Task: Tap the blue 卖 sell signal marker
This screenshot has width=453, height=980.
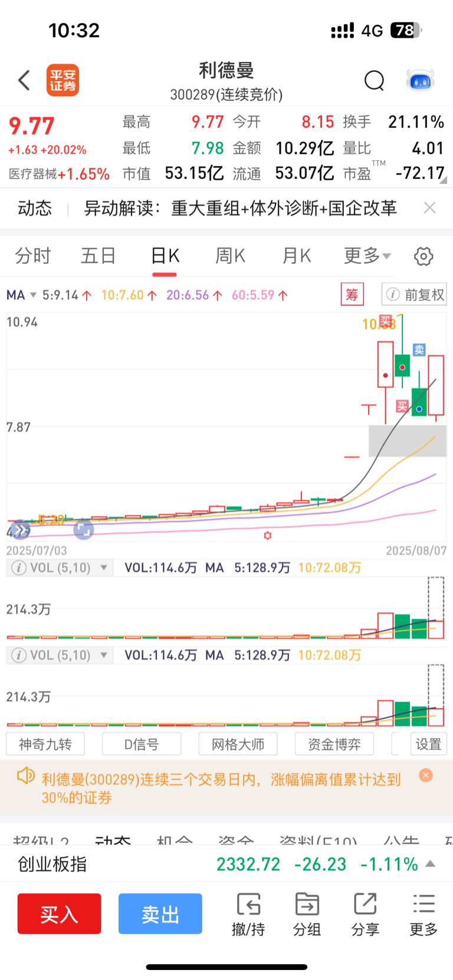Action: (x=419, y=349)
